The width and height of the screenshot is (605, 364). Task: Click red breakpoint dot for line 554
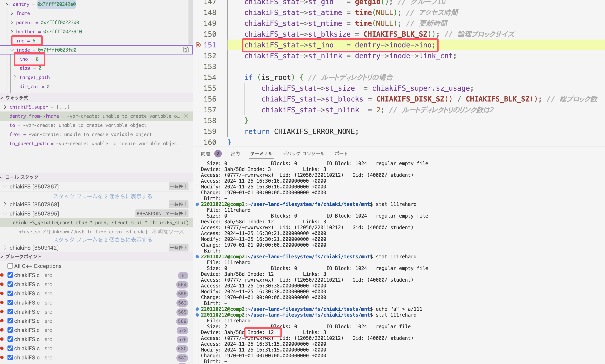2,284
